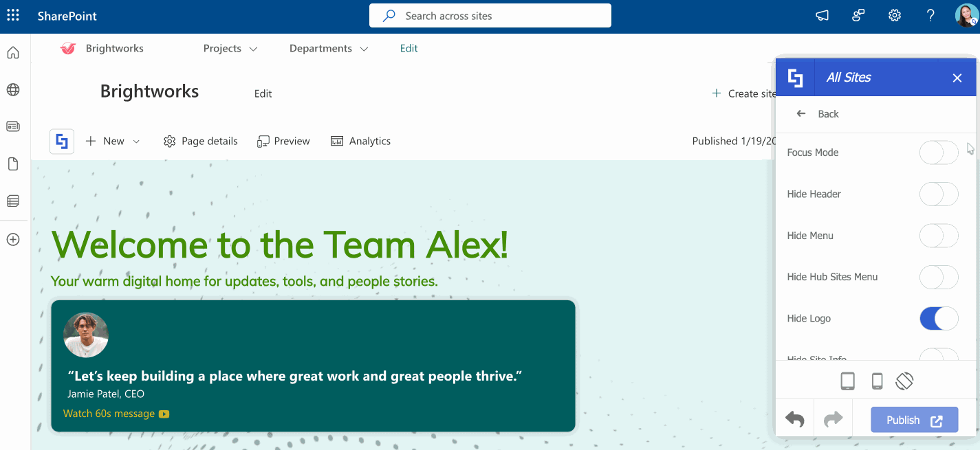This screenshot has width=980, height=450.
Task: Open My sites globe icon
Action: 13,89
